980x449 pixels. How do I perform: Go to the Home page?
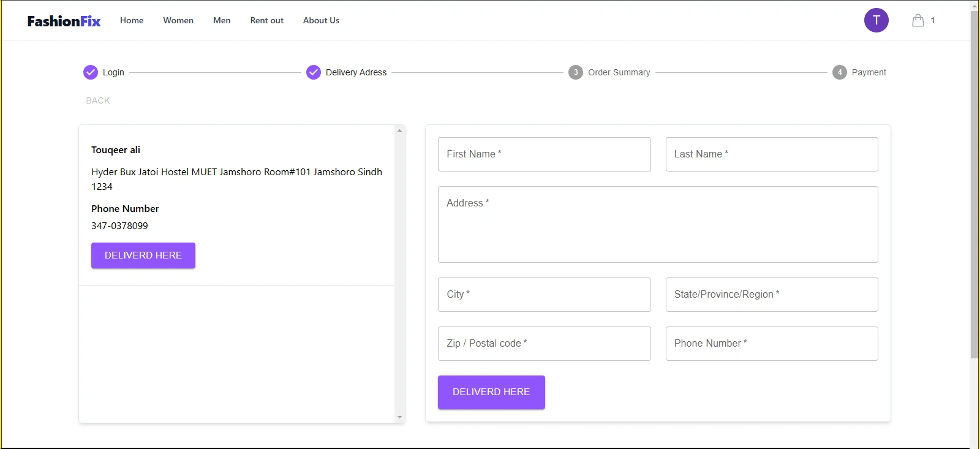(132, 20)
